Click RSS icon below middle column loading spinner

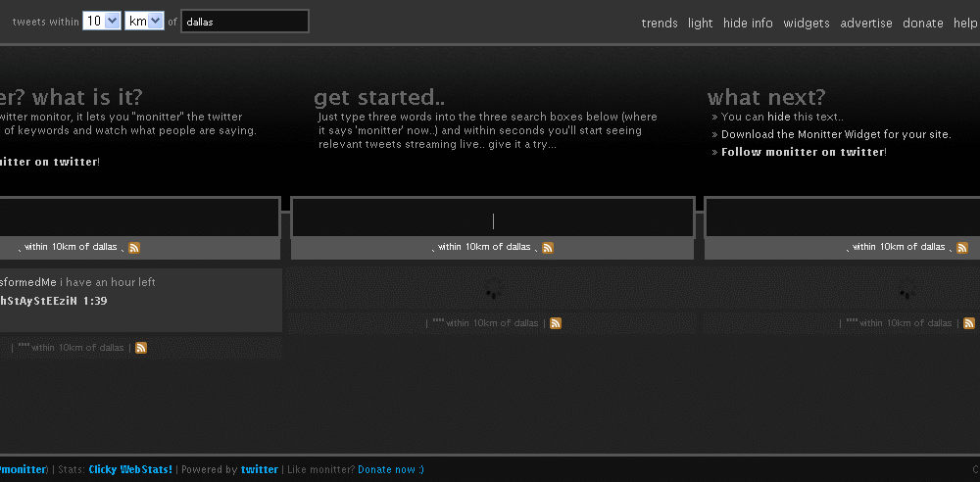point(556,323)
